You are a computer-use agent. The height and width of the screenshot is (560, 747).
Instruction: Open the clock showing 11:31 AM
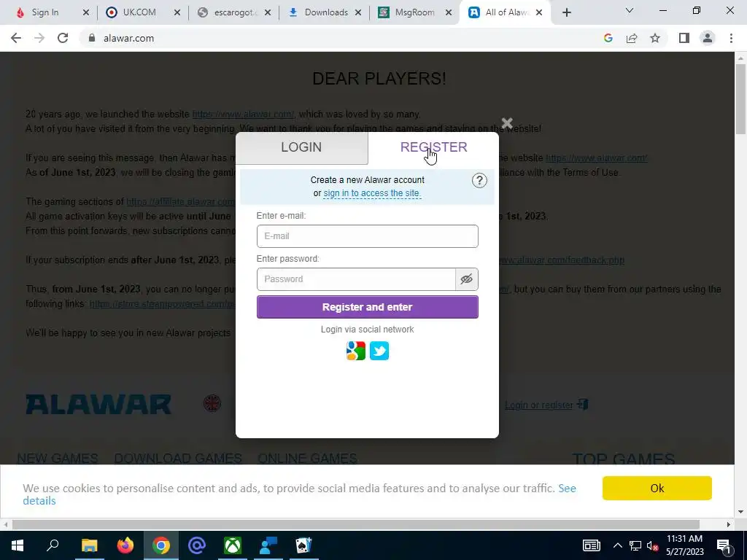click(684, 545)
